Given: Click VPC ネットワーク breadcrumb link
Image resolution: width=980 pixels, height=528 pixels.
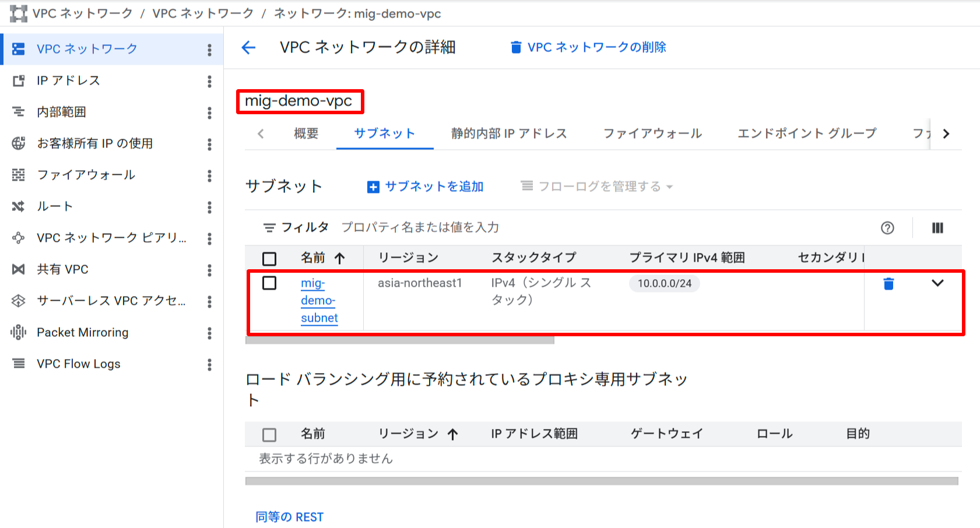Looking at the screenshot, I should 202,13.
